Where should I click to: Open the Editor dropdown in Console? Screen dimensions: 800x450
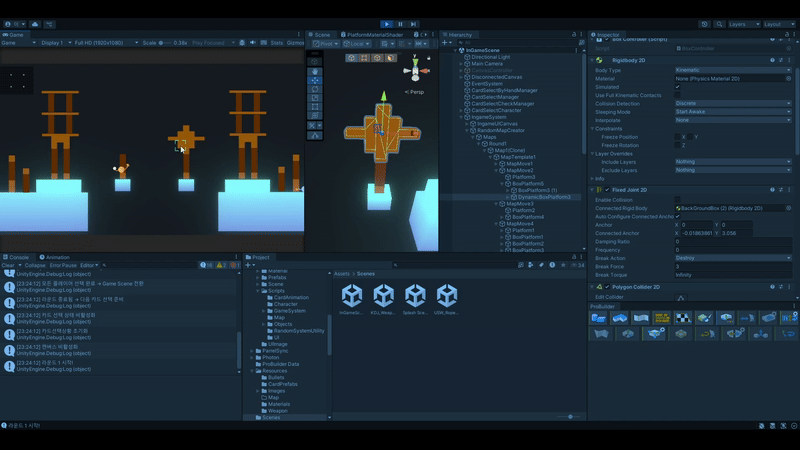(x=89, y=265)
